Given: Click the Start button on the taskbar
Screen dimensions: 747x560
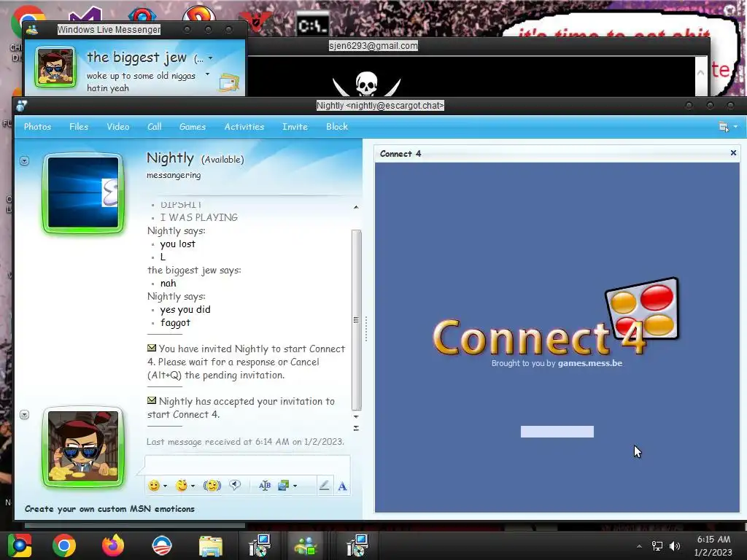Looking at the screenshot, I should 20,545.
